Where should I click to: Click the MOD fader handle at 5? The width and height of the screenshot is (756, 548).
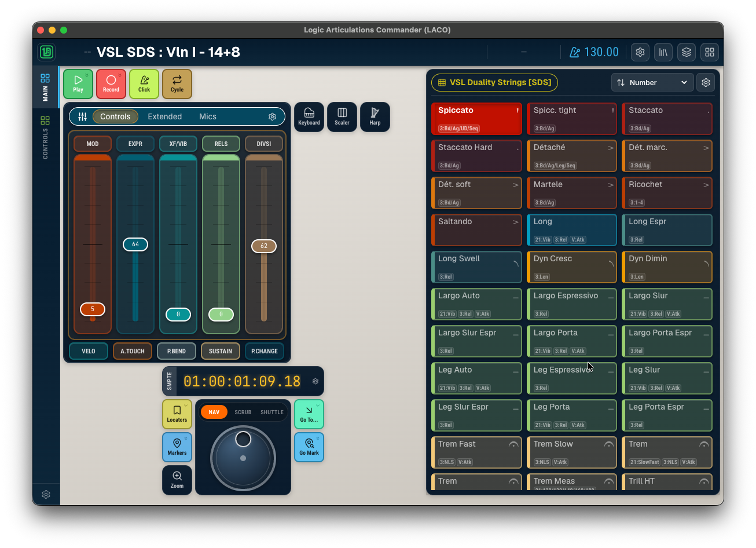pyautogui.click(x=93, y=309)
